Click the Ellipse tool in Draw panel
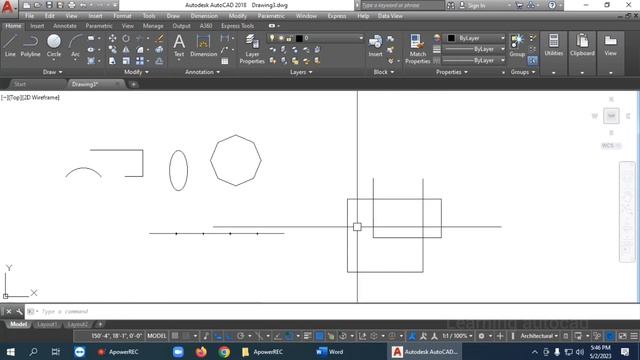This screenshot has height=360, width=640. coord(91,49)
